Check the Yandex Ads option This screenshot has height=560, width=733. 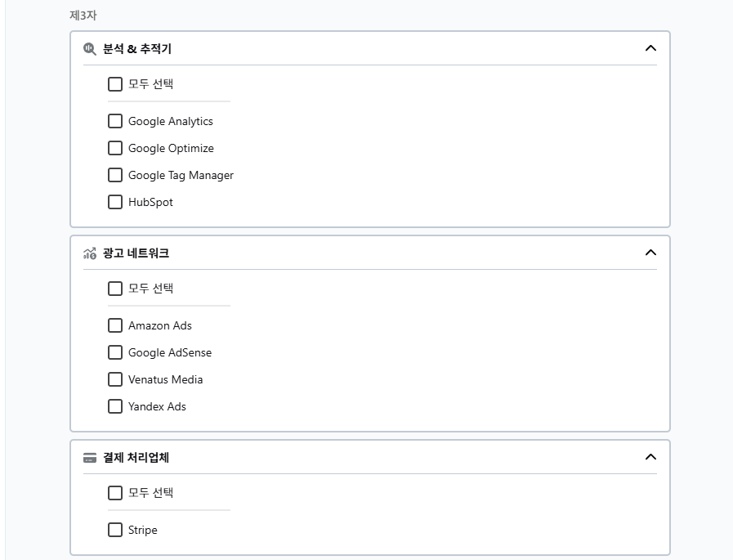click(114, 406)
